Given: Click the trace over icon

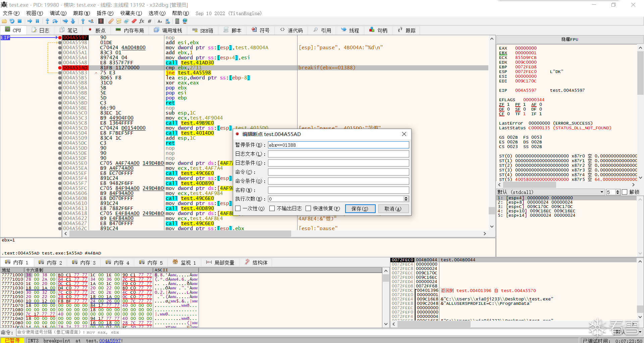Looking at the screenshot, I should click(73, 21).
